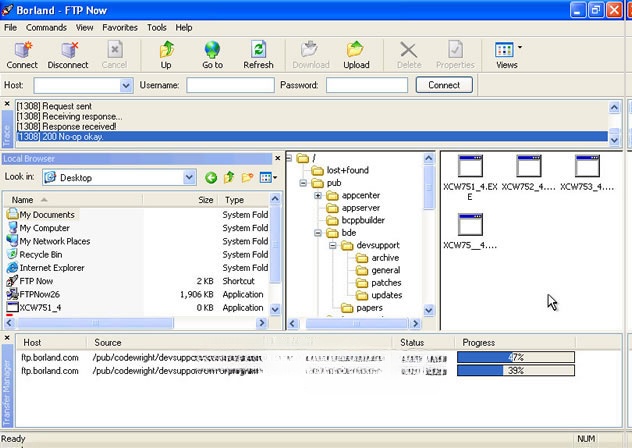Open the Help menu
The width and height of the screenshot is (632, 448).
click(x=184, y=27)
